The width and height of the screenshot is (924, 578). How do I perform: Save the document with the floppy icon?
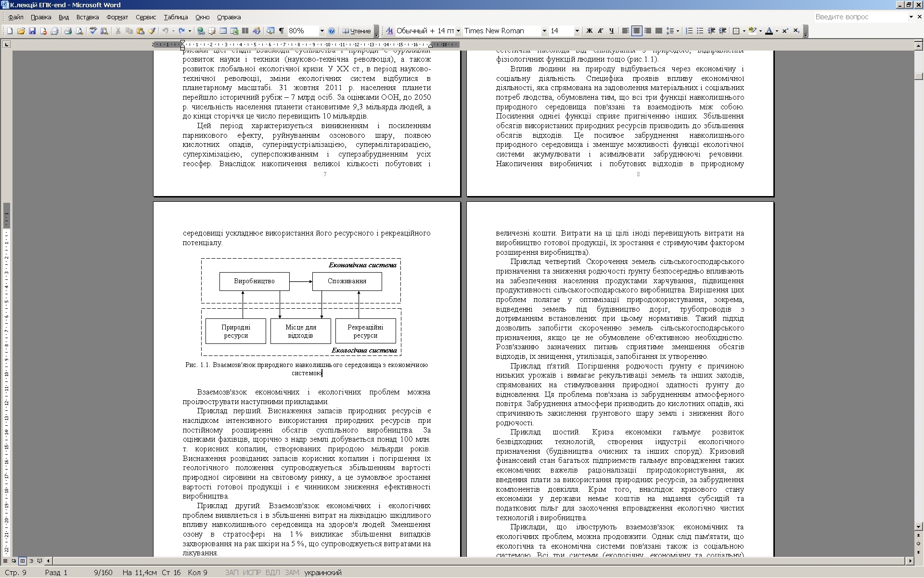click(32, 31)
